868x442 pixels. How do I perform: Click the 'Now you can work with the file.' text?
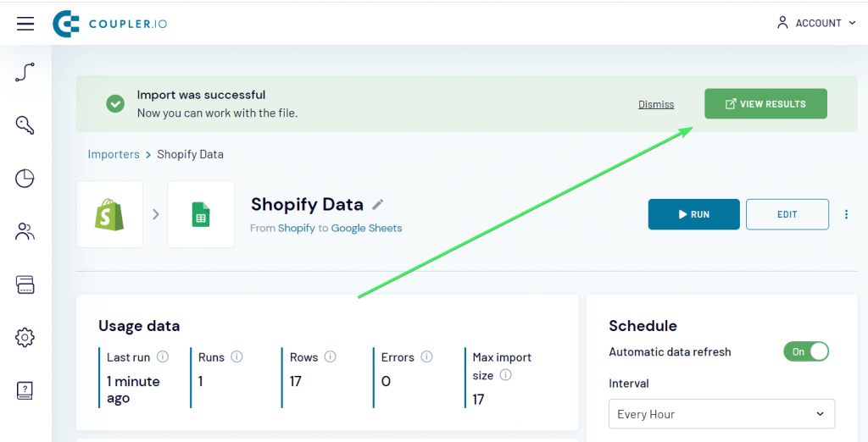point(217,113)
